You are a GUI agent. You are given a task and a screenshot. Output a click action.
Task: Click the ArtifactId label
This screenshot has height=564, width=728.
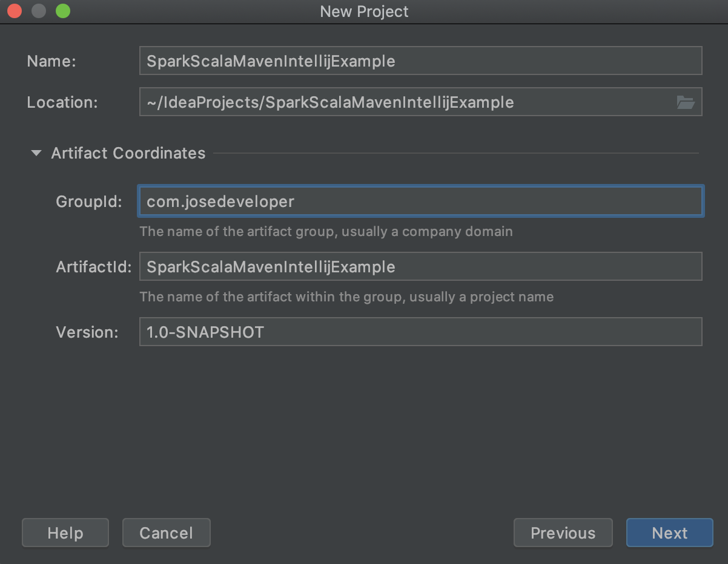point(94,267)
